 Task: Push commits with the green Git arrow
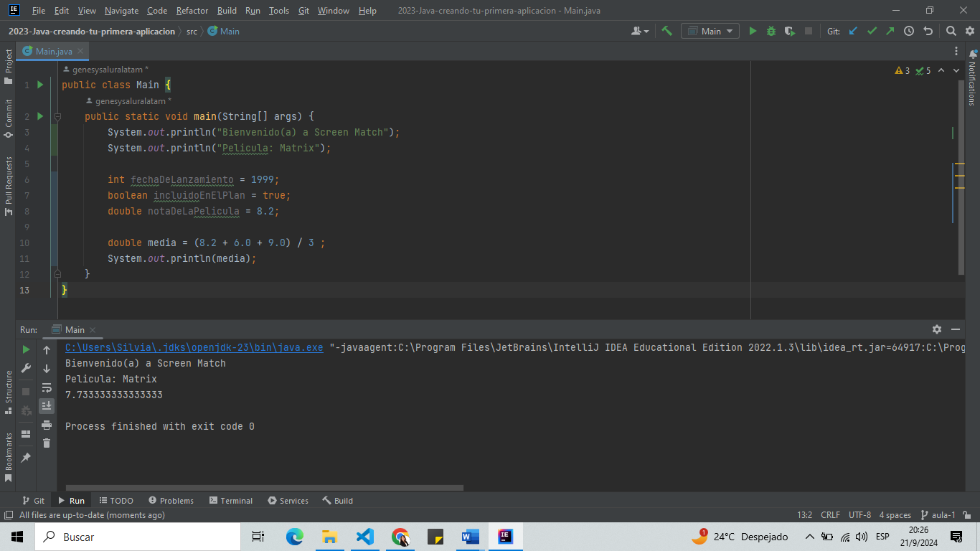890,31
